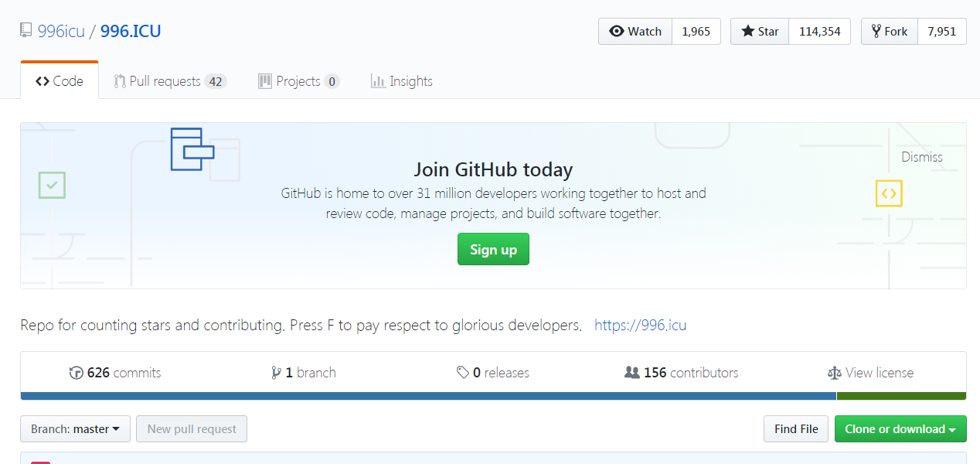The image size is (980, 464).
Task: View the 1,965 watchers count
Action: point(696,32)
